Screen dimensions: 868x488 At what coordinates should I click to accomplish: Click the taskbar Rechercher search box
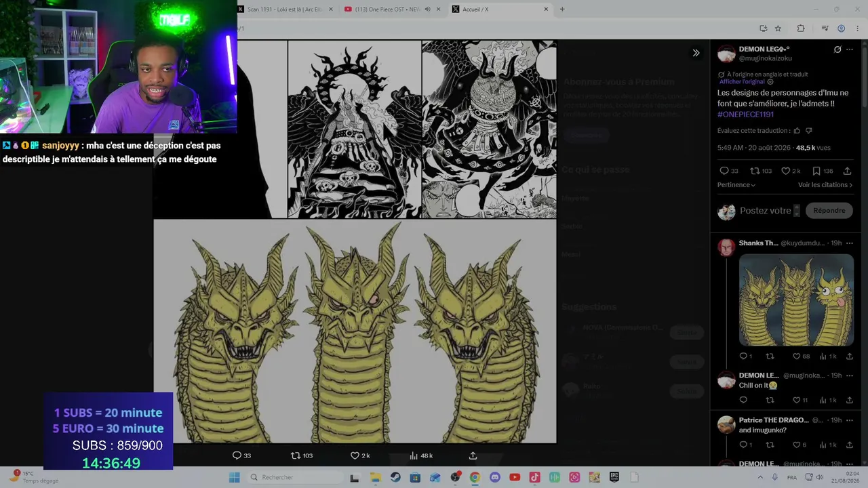tap(294, 477)
